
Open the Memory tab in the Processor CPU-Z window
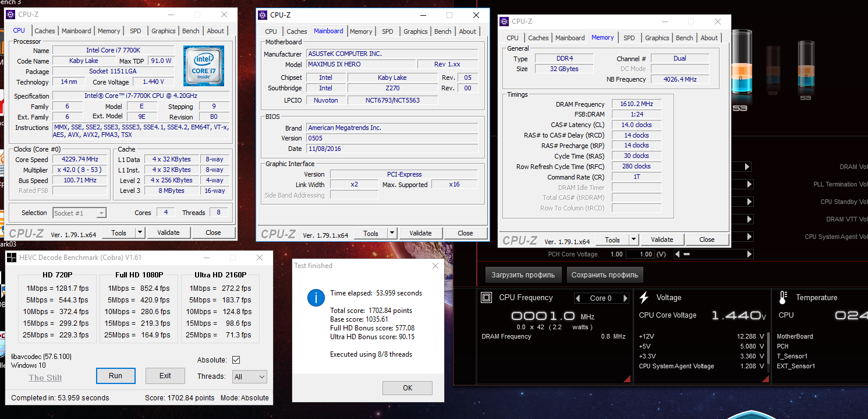[109, 31]
